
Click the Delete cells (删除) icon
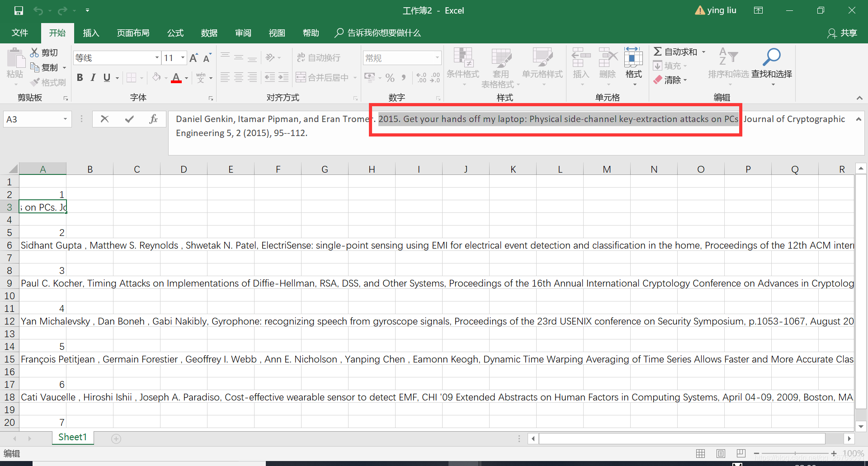click(x=608, y=57)
